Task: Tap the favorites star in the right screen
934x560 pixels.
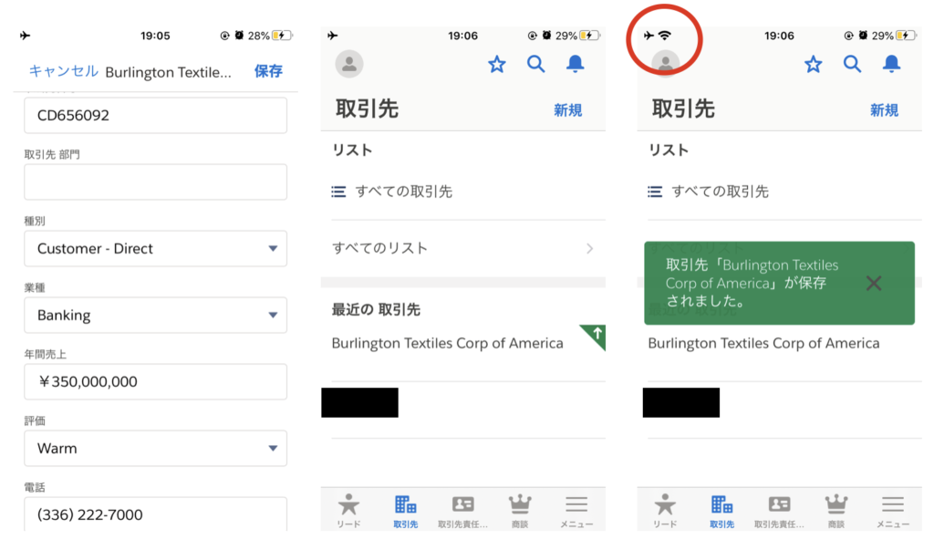Action: tap(813, 64)
